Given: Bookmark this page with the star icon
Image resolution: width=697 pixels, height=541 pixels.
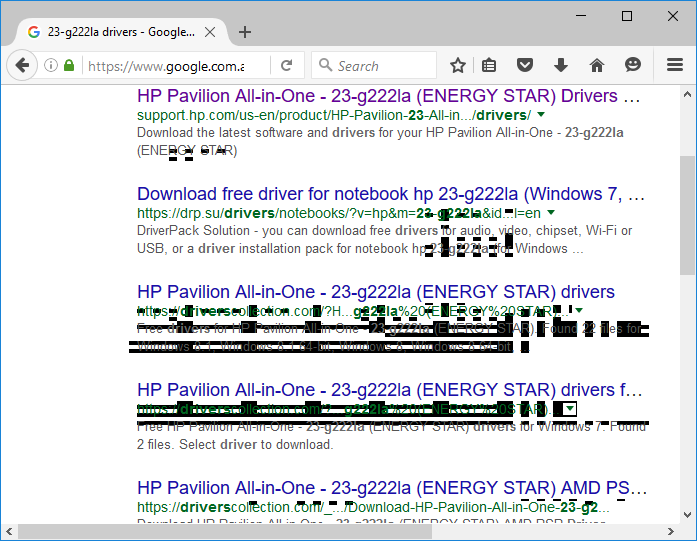Looking at the screenshot, I should pos(457,65).
